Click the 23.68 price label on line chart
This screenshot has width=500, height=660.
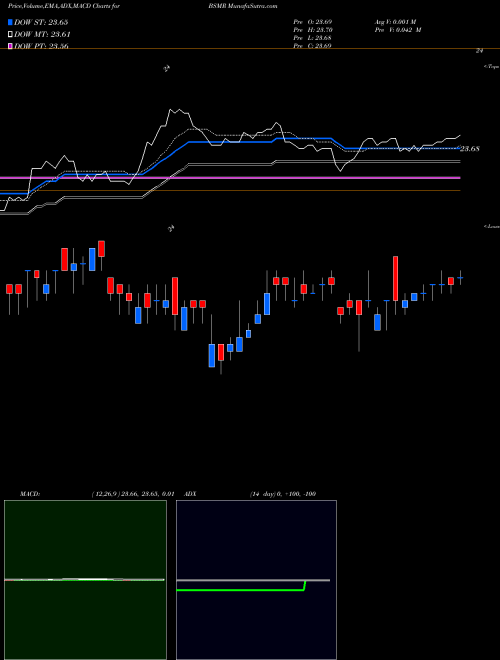pyautogui.click(x=471, y=149)
